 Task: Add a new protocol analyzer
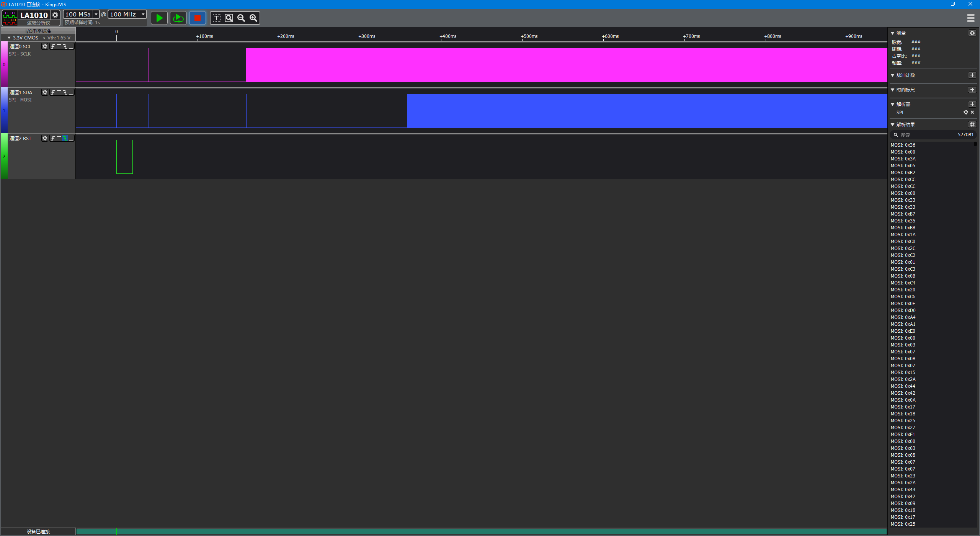point(972,104)
